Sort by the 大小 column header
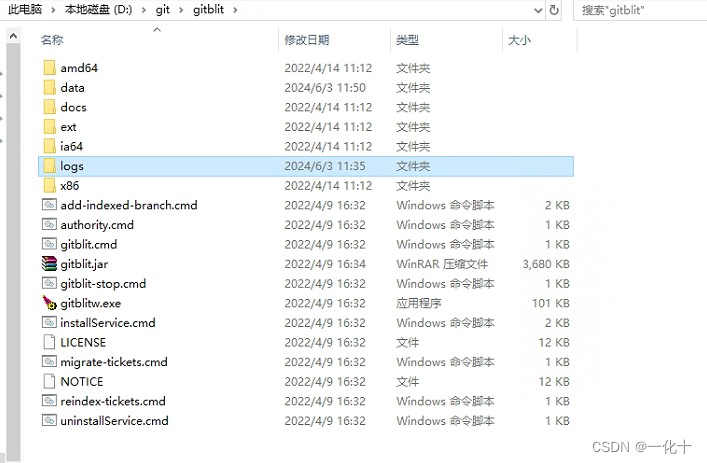 pyautogui.click(x=519, y=40)
